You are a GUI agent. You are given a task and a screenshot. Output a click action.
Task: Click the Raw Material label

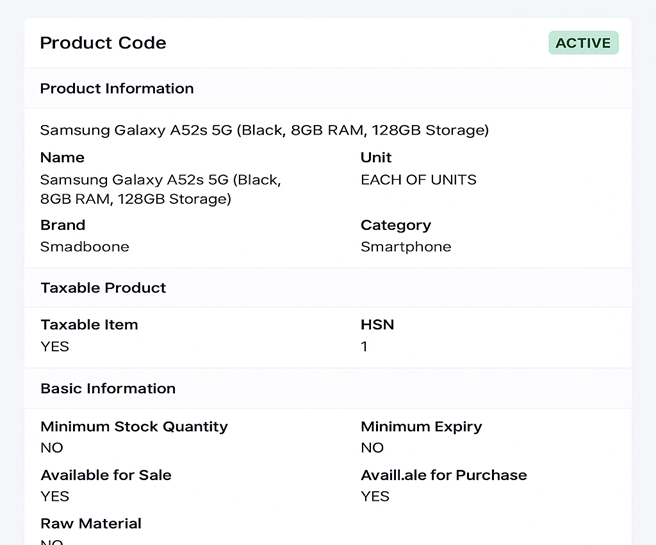click(x=91, y=524)
